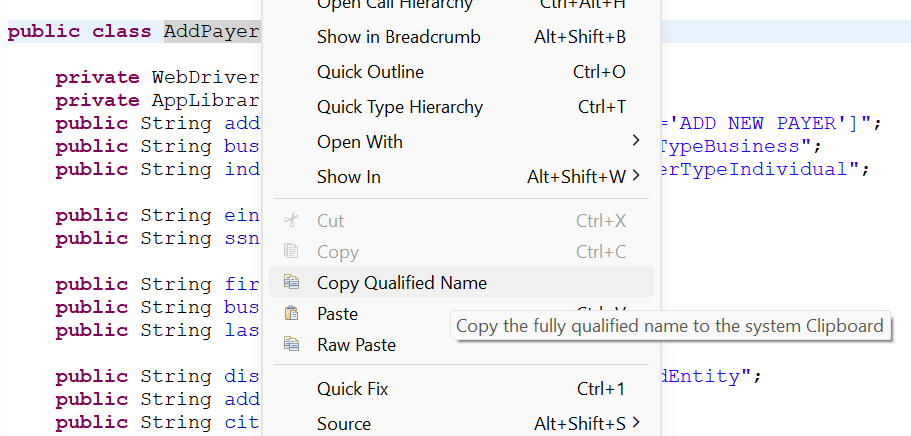Expand the Show In submenu arrow
Viewport: 911px width, 436px height.
tap(636, 177)
